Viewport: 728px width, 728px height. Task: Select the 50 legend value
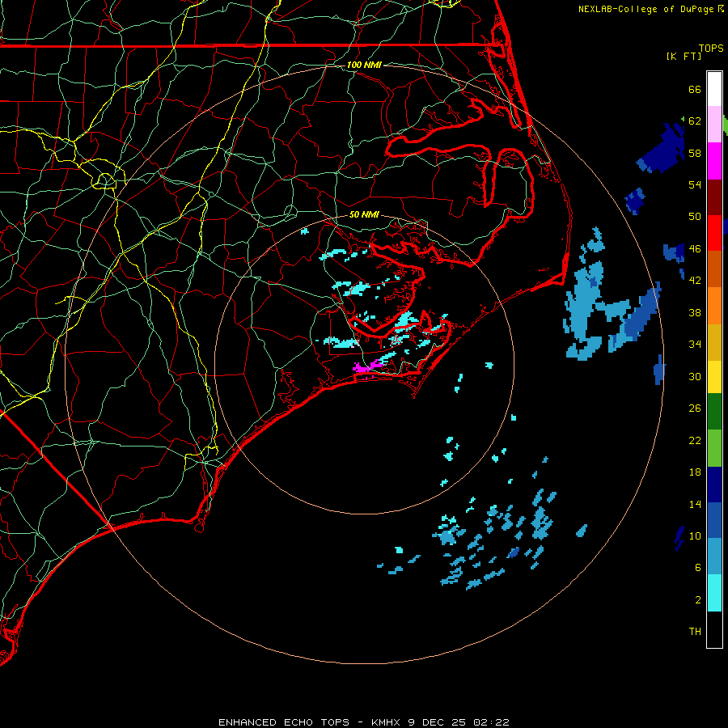coord(695,217)
